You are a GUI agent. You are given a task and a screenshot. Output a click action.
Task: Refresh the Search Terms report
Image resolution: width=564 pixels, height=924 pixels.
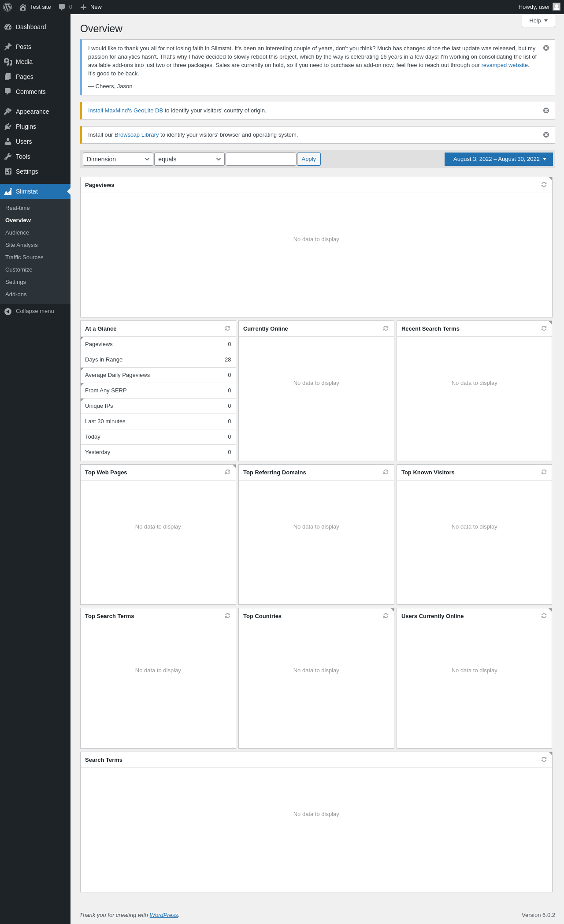[544, 760]
